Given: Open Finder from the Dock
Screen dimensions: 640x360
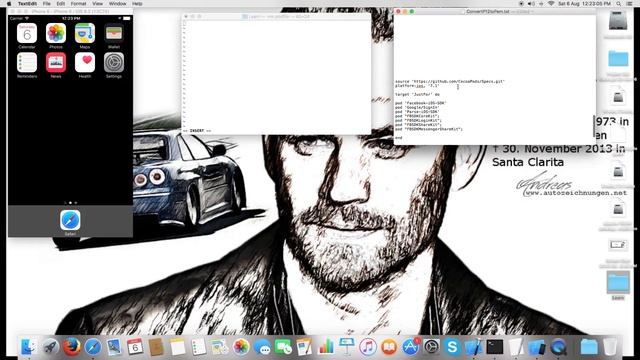Looking at the screenshot, I should point(29,347).
